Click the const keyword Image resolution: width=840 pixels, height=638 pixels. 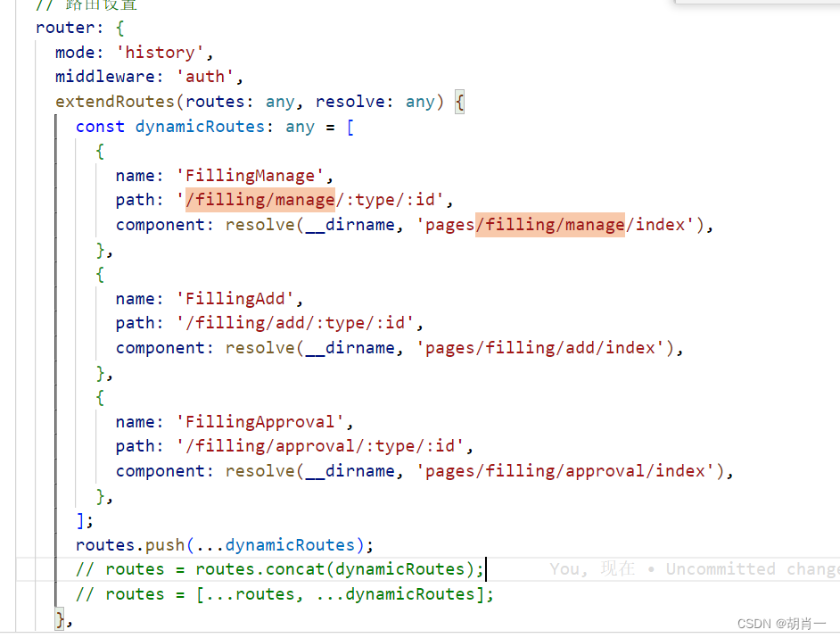coord(100,127)
